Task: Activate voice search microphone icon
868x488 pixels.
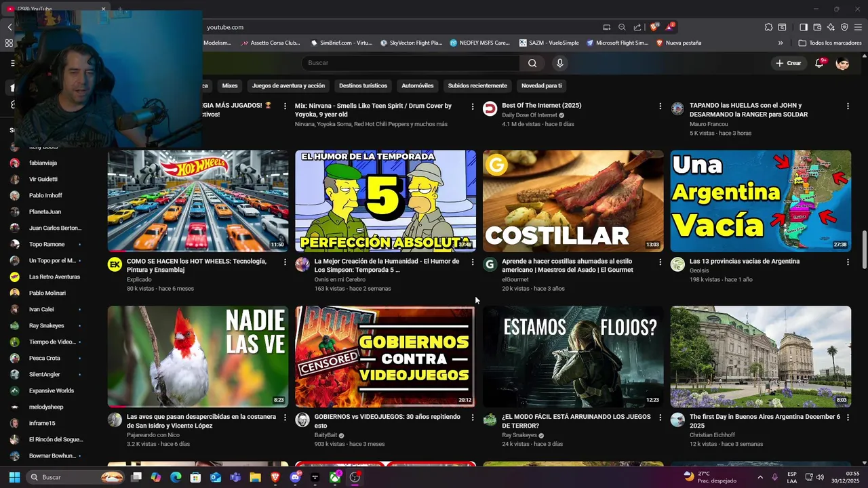Action: point(559,63)
